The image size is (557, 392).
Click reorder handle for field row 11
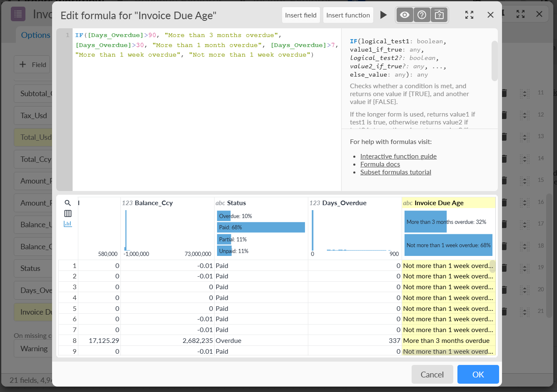tap(525, 93)
